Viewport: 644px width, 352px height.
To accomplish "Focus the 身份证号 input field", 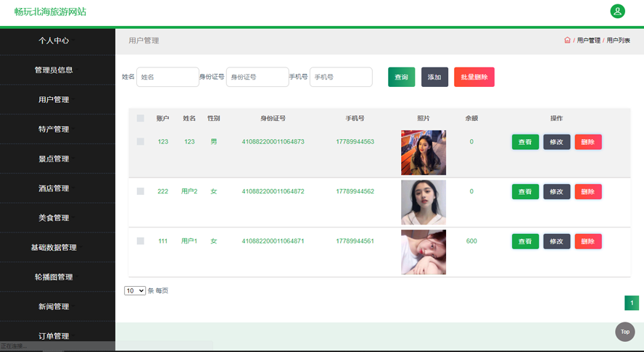I will click(257, 77).
